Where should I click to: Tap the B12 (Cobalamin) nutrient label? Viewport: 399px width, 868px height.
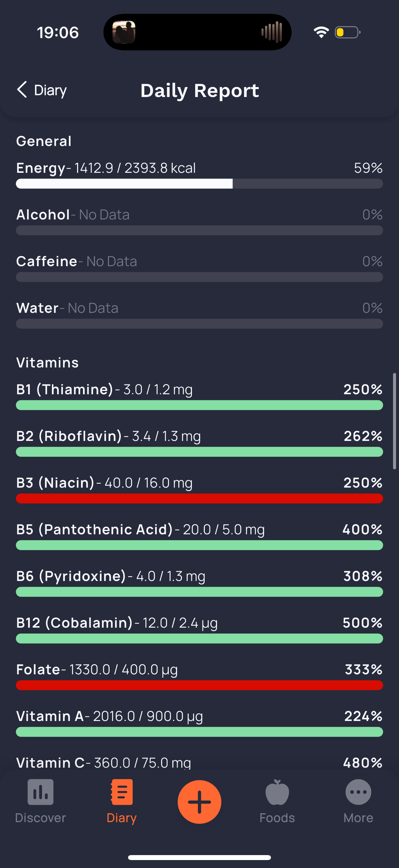pos(74,623)
